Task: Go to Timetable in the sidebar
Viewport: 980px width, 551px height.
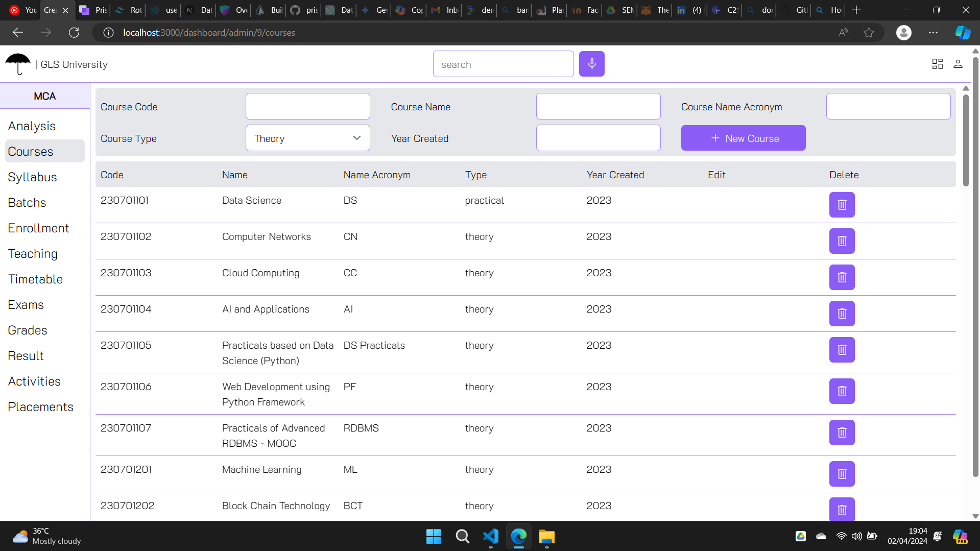Action: [35, 279]
